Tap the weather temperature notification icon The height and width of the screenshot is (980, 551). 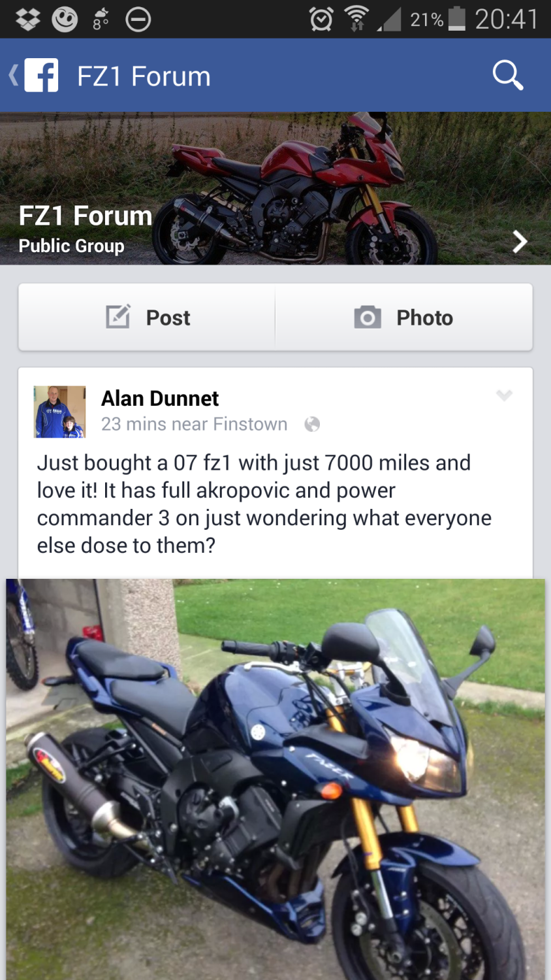coord(101,20)
